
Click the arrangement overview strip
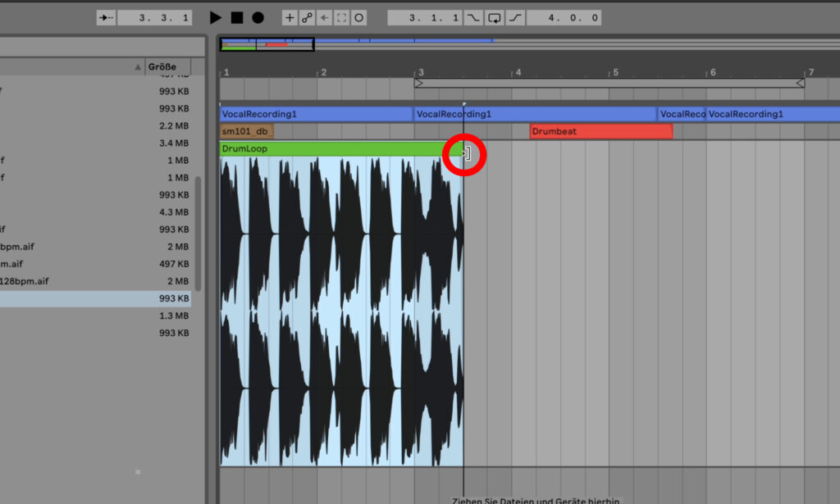point(529,44)
